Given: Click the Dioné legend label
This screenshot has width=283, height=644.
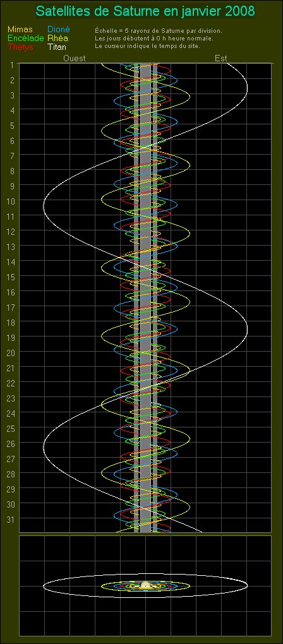Looking at the screenshot, I should pos(59,30).
